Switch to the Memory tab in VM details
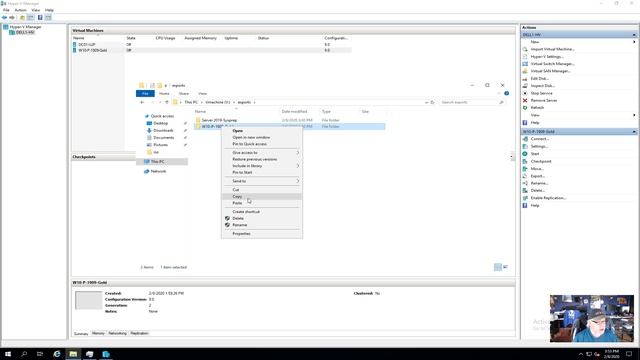640x360 pixels. click(98, 333)
